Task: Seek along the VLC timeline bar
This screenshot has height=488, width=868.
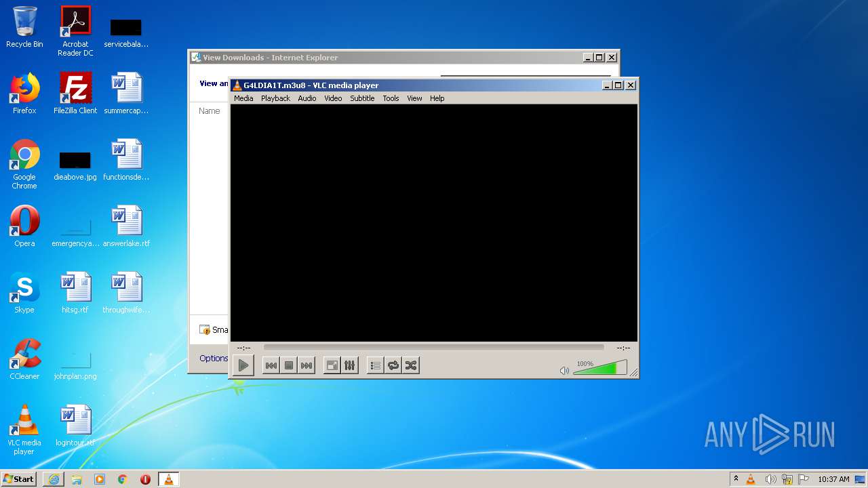Action: (x=433, y=347)
